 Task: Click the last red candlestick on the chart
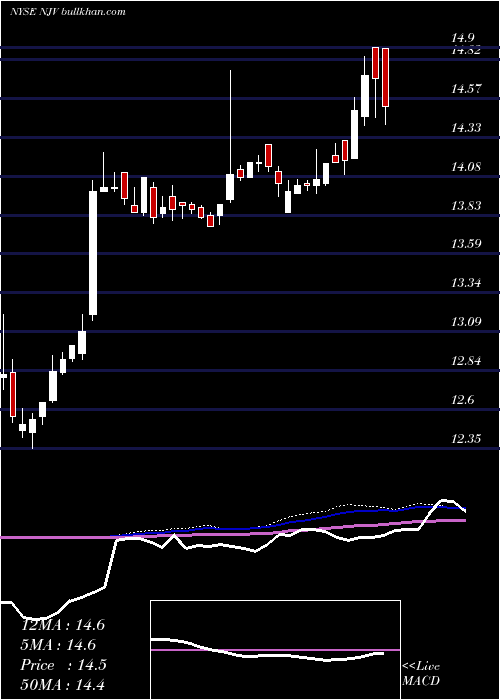pos(385,78)
